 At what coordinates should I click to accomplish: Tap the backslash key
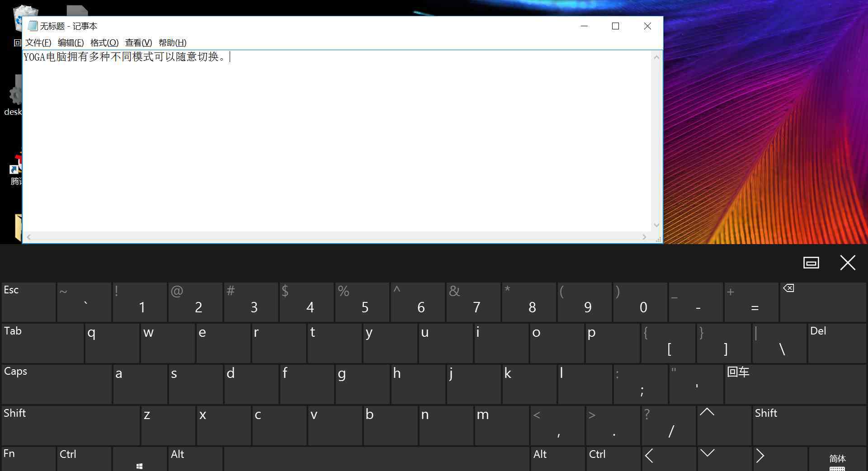point(779,343)
